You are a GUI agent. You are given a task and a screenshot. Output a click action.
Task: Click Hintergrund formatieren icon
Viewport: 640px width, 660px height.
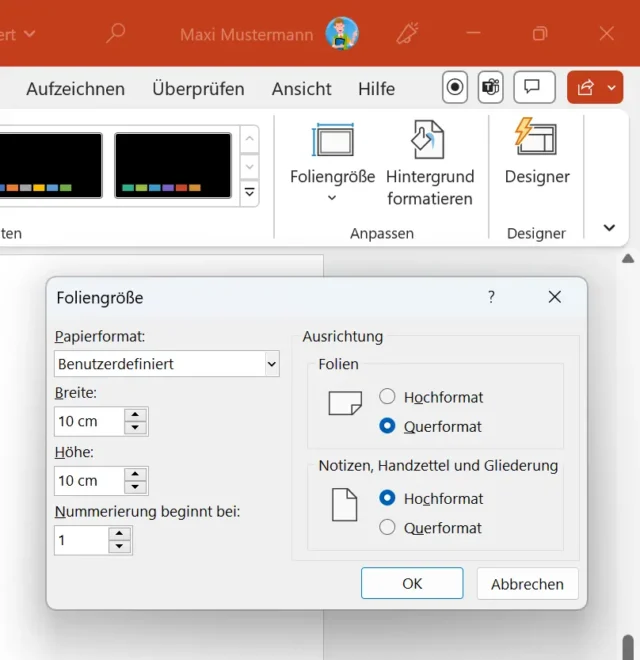click(430, 142)
